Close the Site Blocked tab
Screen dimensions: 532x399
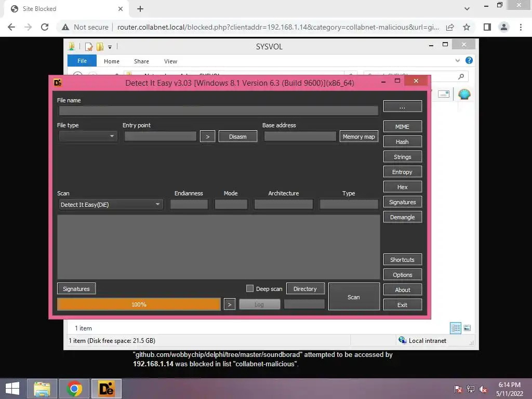pyautogui.click(x=121, y=9)
